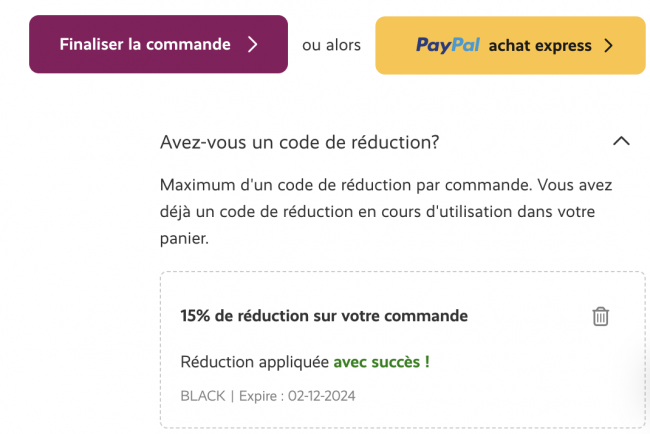Click the Finaliser la commande button
The height and width of the screenshot is (434, 650).
click(158, 44)
